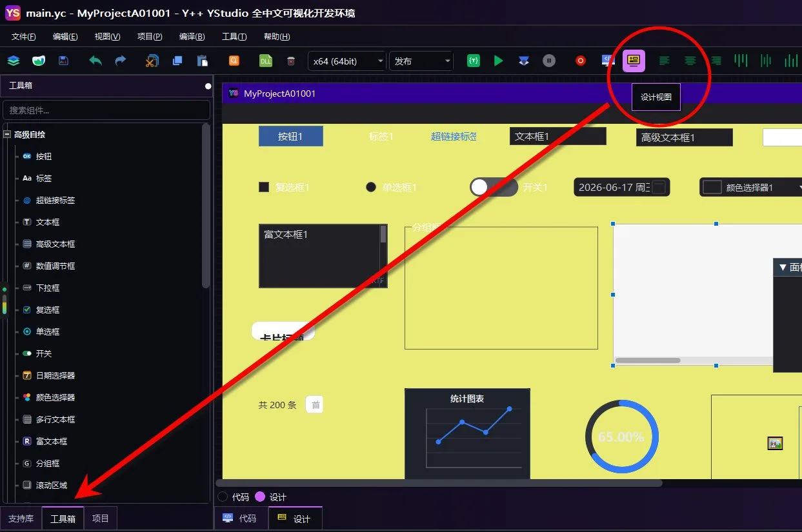Select 超链接标签 component in toolbox list
Screen dimensions: 802x532
coord(55,200)
